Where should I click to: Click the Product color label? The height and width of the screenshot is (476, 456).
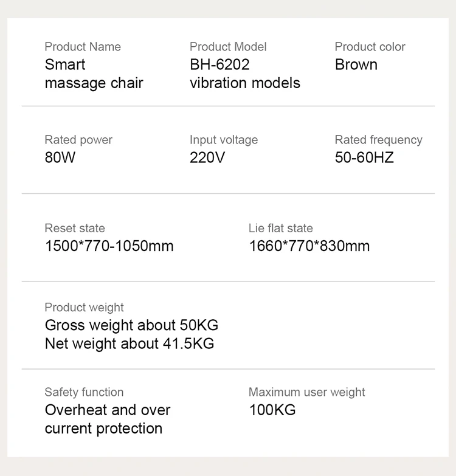tap(370, 47)
